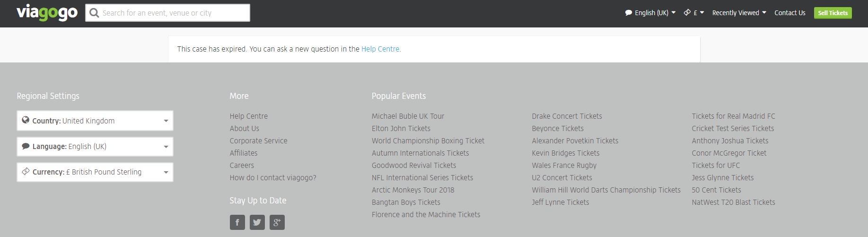Screen dimensions: 868x237
Task: Open the Recently Viewed menu
Action: [x=739, y=13]
